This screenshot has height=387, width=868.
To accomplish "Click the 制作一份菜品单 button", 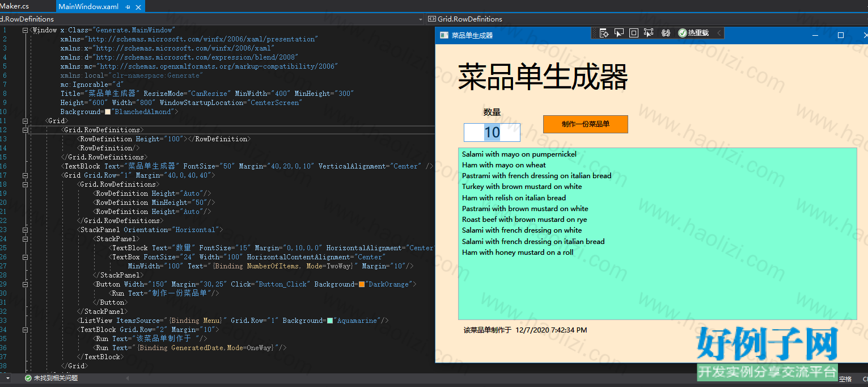I will click(x=586, y=124).
